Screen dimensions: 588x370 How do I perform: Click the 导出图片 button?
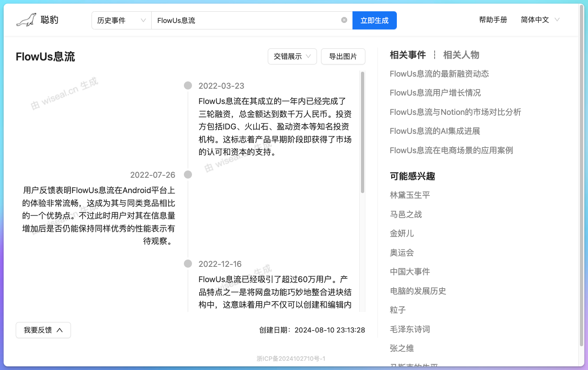(x=343, y=56)
